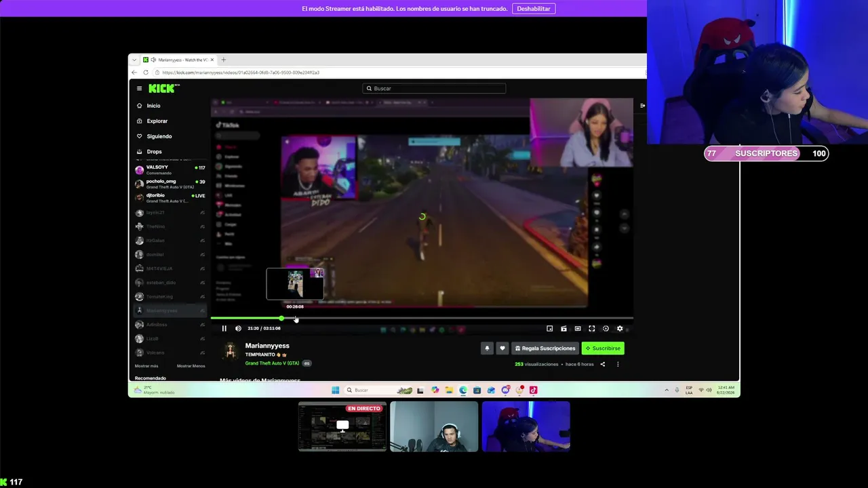Open a new browser tab
Viewport: 868px width, 488px height.
223,60
